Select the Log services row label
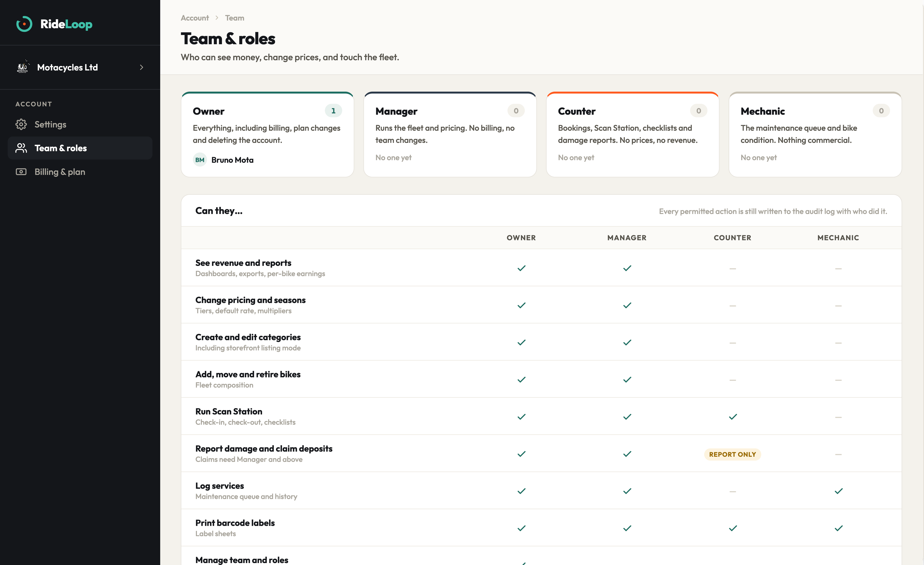Viewport: 924px width, 565px height. pyautogui.click(x=219, y=486)
